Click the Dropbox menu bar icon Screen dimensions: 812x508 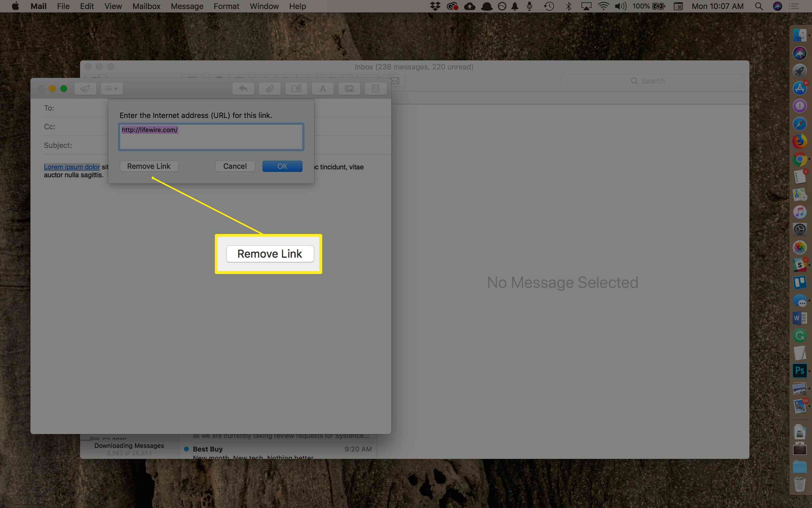coord(435,6)
